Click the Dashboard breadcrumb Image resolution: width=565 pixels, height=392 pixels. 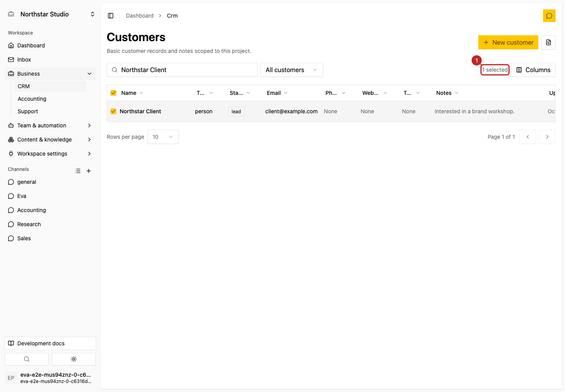pos(140,16)
